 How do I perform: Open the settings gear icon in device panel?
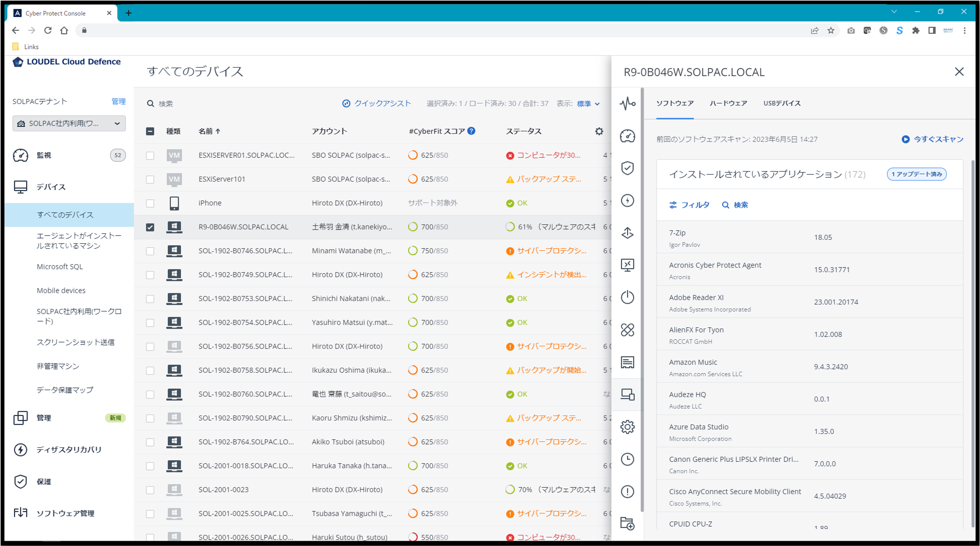tap(627, 427)
